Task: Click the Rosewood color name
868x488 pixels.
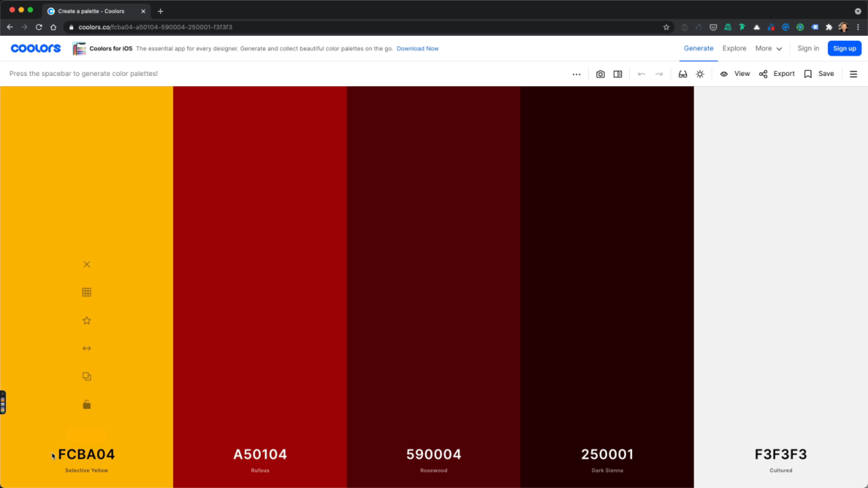Action: click(x=434, y=470)
